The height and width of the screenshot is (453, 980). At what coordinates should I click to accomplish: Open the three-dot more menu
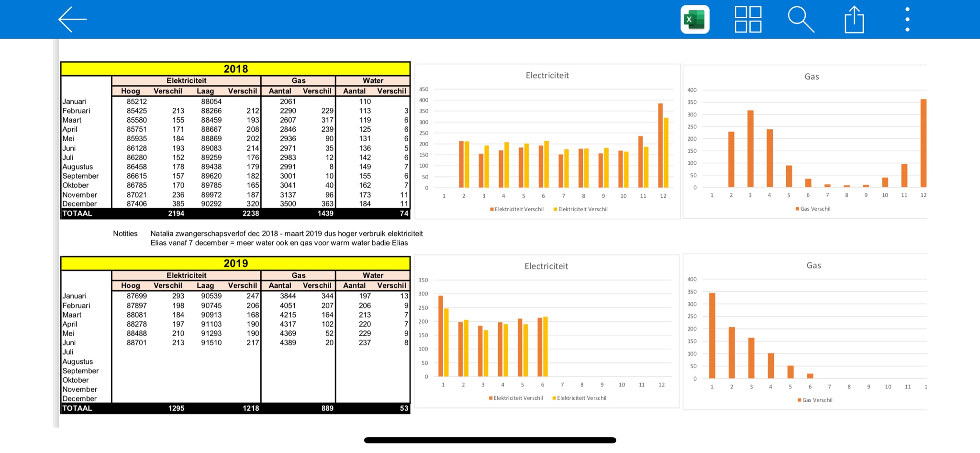click(x=907, y=20)
